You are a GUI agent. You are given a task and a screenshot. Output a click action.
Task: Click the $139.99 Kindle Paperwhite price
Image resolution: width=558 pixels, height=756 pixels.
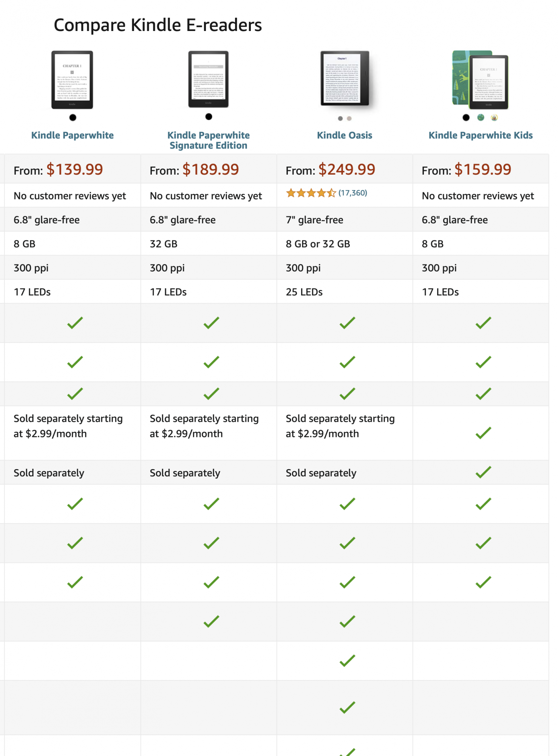point(75,169)
